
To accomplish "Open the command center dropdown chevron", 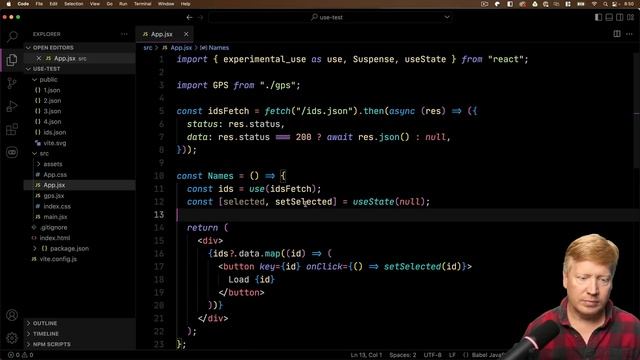I will tap(447, 17).
